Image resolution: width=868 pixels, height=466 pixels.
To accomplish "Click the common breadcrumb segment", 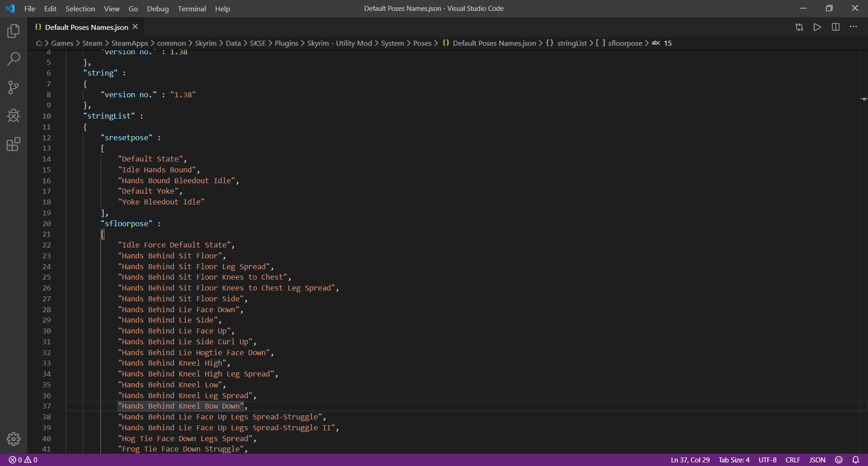I will (171, 43).
